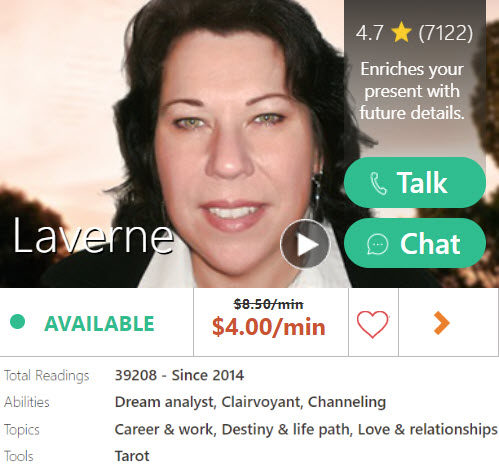
Task: Click the tagline 'Enriches your present with future details'
Action: click(x=412, y=91)
